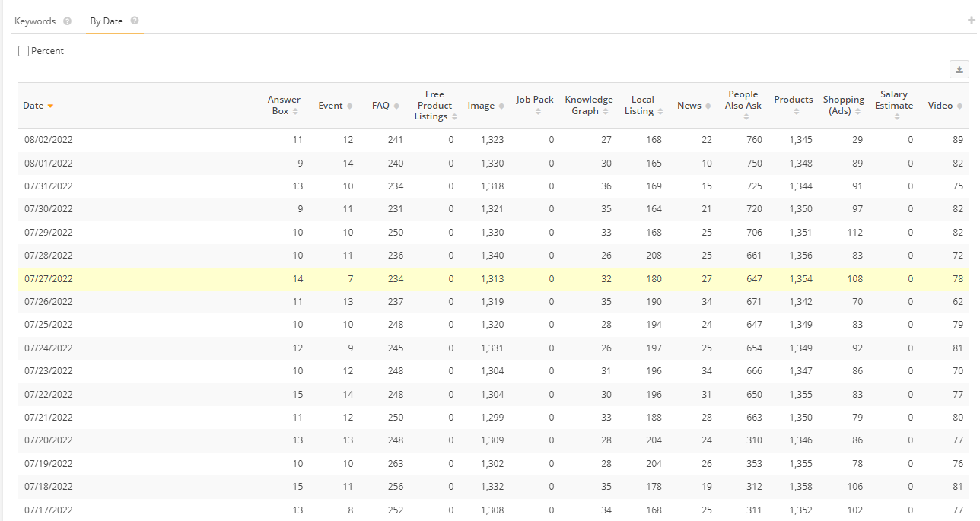Image resolution: width=980 pixels, height=521 pixels.
Task: Click help icon next to Keywords tab
Action: (68, 21)
